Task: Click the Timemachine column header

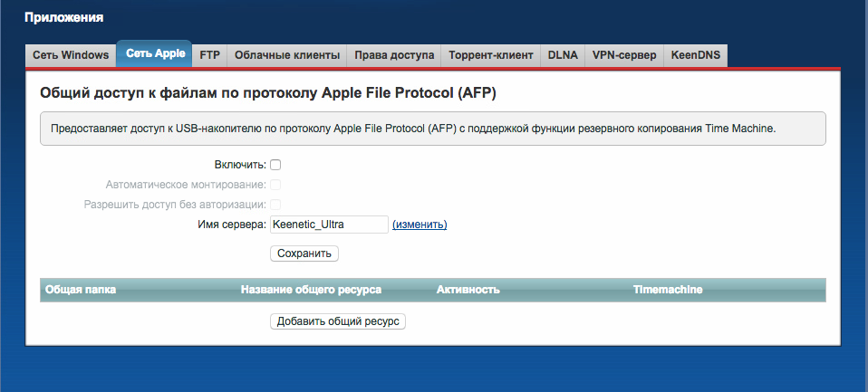Action: pyautogui.click(x=668, y=290)
